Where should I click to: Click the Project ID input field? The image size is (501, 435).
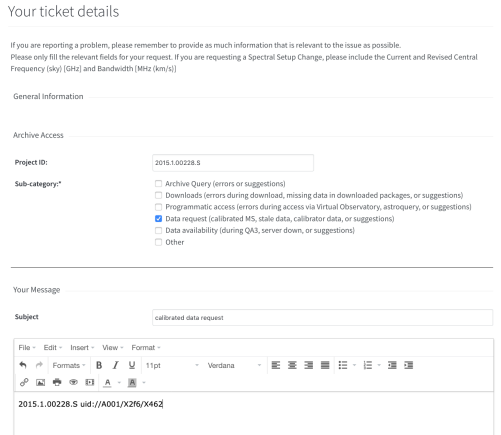pos(233,163)
